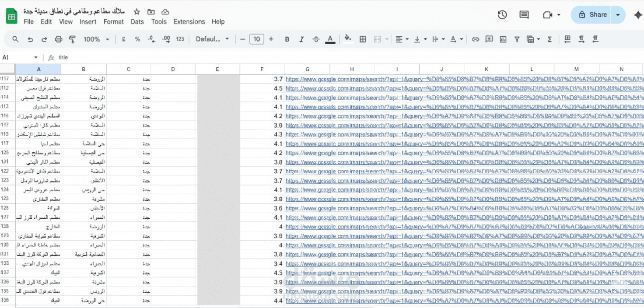
Task: Open the borders tool in the toolbar
Action: pos(363,39)
